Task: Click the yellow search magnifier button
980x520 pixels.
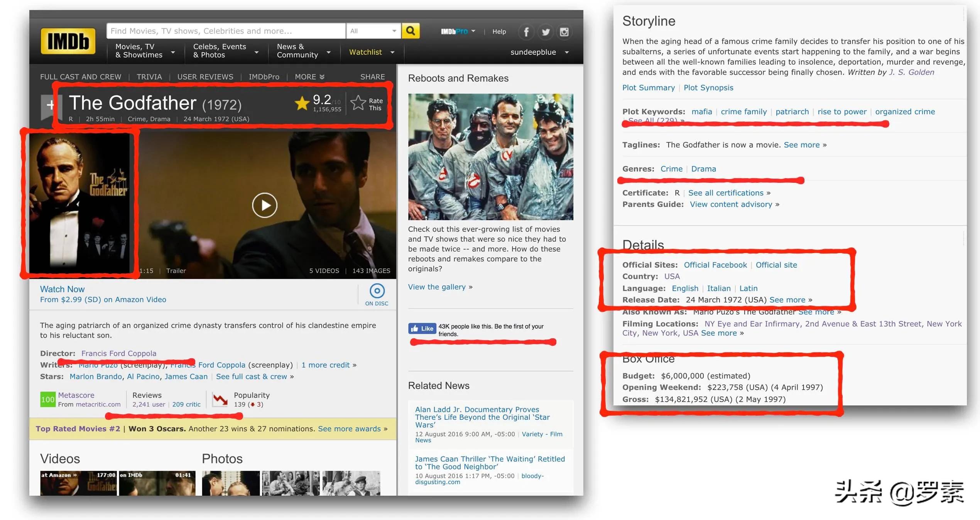Action: tap(411, 31)
